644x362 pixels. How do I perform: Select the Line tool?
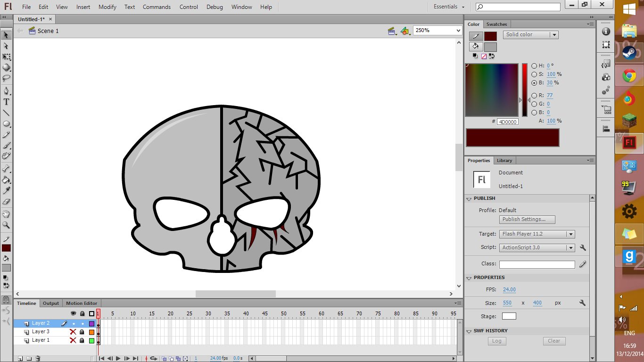(6, 113)
